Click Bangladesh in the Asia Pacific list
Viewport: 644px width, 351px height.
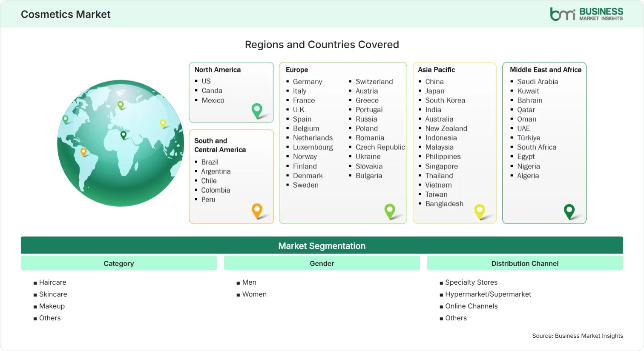[x=444, y=204]
